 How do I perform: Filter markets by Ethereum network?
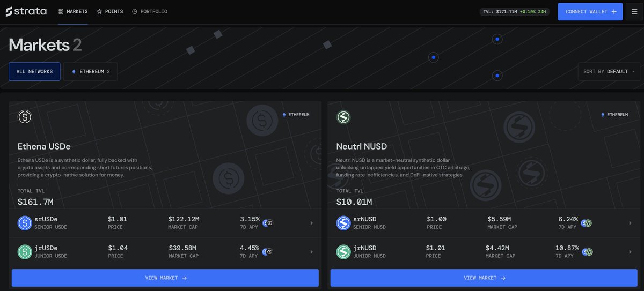click(90, 71)
